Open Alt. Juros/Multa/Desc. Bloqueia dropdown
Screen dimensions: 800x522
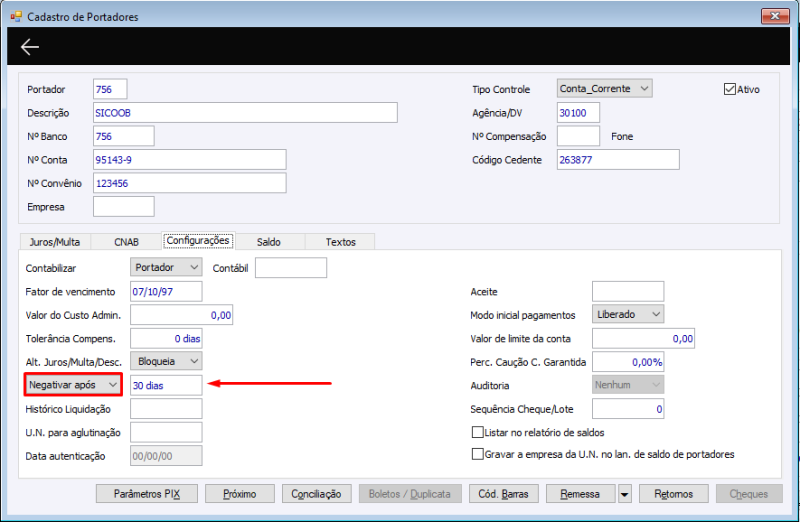pyautogui.click(x=166, y=361)
